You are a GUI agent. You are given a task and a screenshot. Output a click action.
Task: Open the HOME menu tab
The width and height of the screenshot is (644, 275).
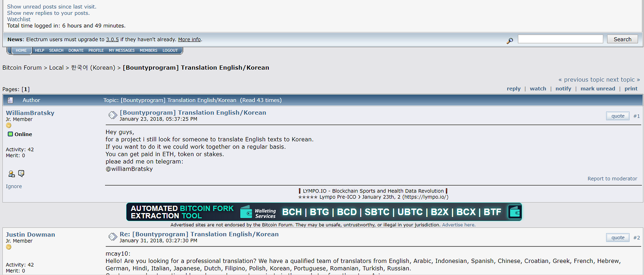(x=21, y=51)
